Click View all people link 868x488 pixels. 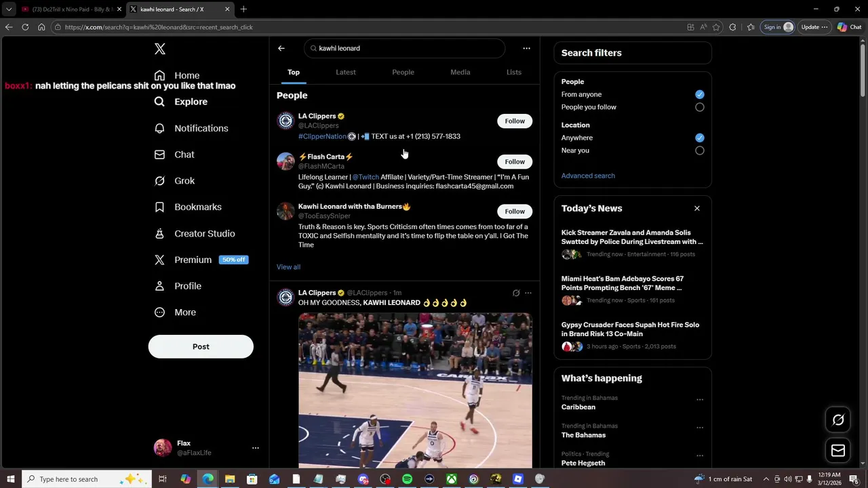tap(288, 266)
